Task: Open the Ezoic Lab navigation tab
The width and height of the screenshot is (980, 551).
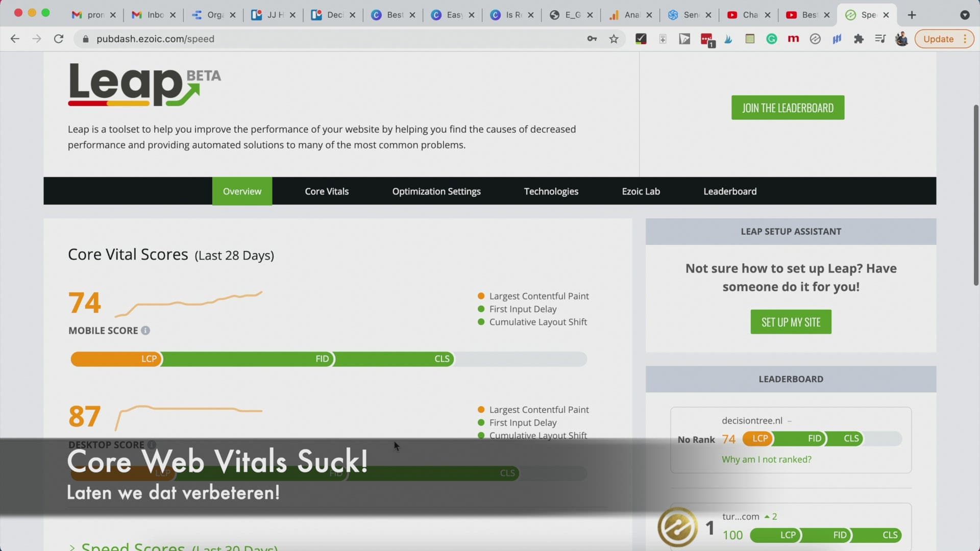Action: tap(641, 191)
